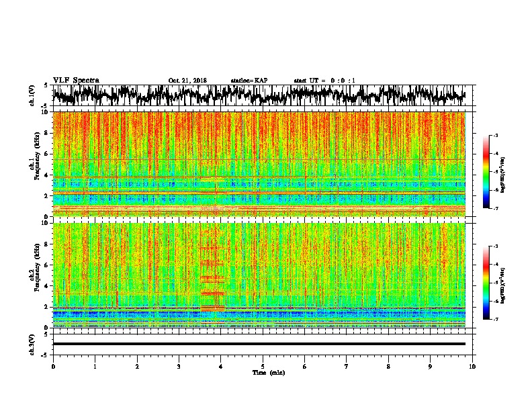
Task: Click the time axis tick label "1"
Action: 95,367
